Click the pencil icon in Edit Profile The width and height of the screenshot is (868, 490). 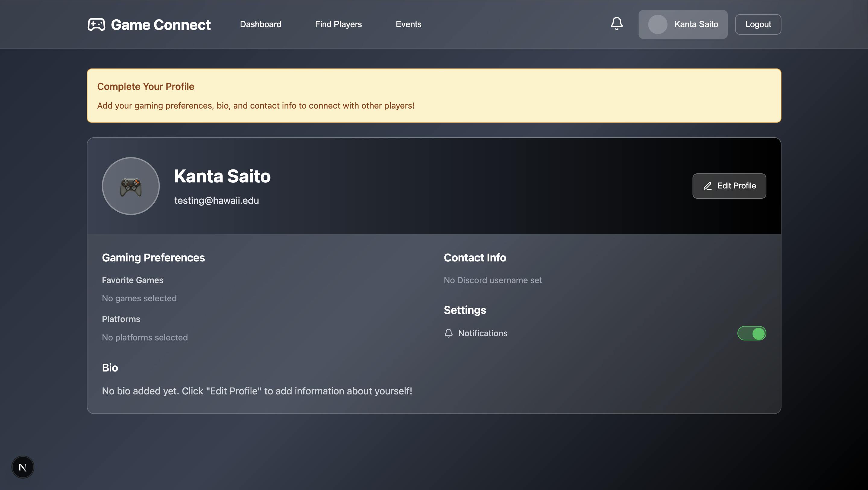(x=707, y=186)
